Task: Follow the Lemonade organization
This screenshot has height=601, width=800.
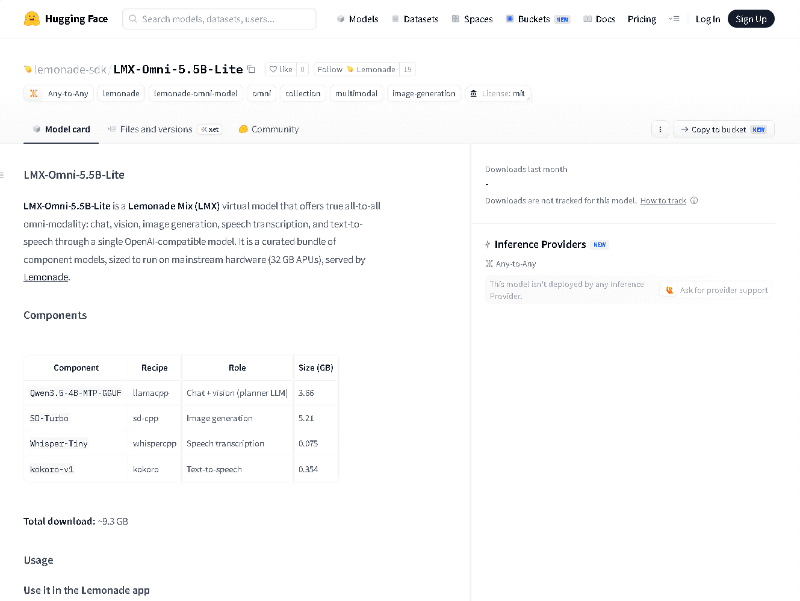Action: (356, 69)
